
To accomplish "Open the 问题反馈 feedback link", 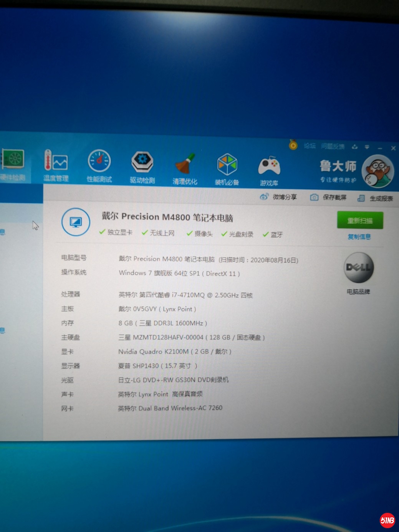I will point(333,146).
